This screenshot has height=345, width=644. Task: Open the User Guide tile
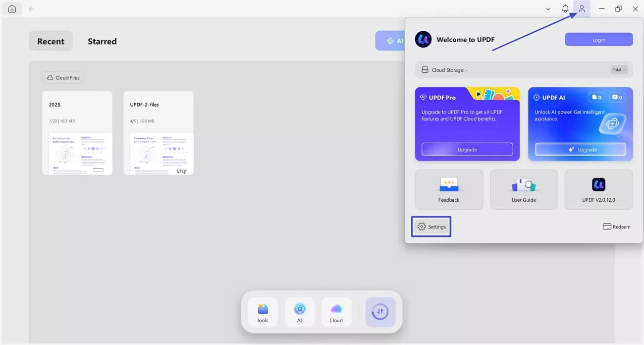(x=524, y=189)
